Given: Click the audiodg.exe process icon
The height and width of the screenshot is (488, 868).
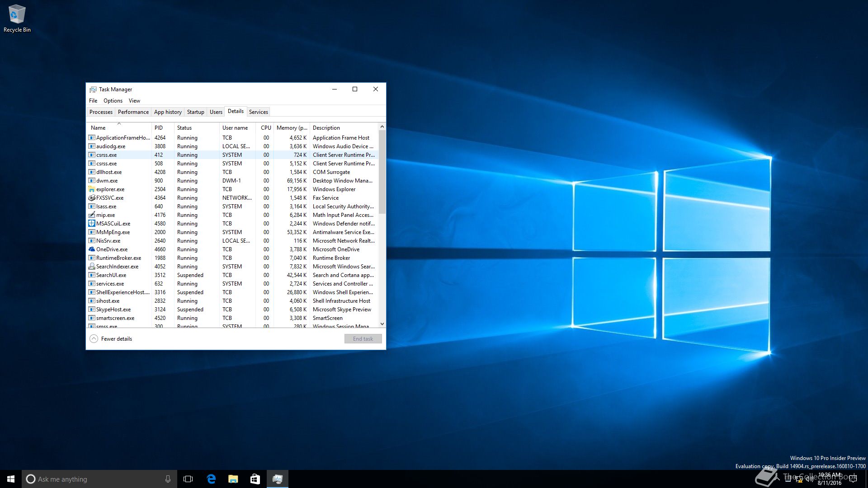Looking at the screenshot, I should pos(91,146).
